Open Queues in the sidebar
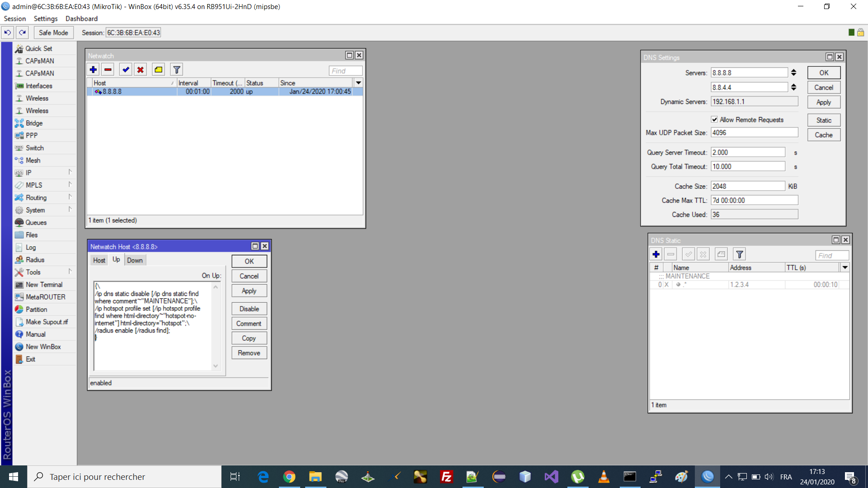Image resolution: width=868 pixels, height=488 pixels. coord(36,222)
